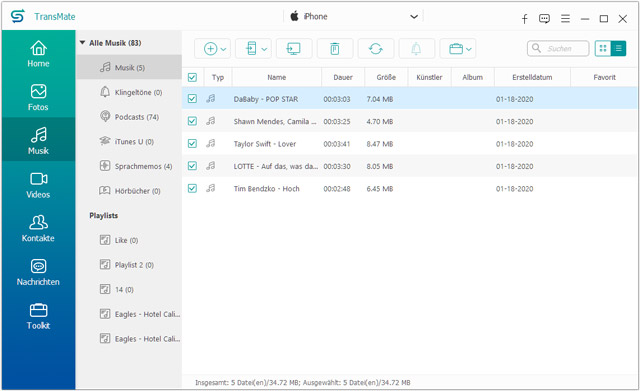
Task: Open the iPhone device dropdown
Action: pyautogui.click(x=354, y=17)
